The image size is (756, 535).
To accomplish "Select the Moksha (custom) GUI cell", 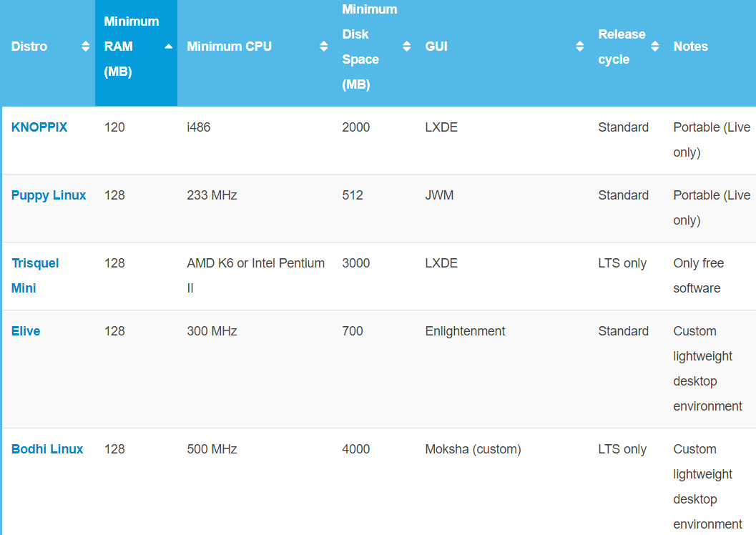I will (473, 449).
